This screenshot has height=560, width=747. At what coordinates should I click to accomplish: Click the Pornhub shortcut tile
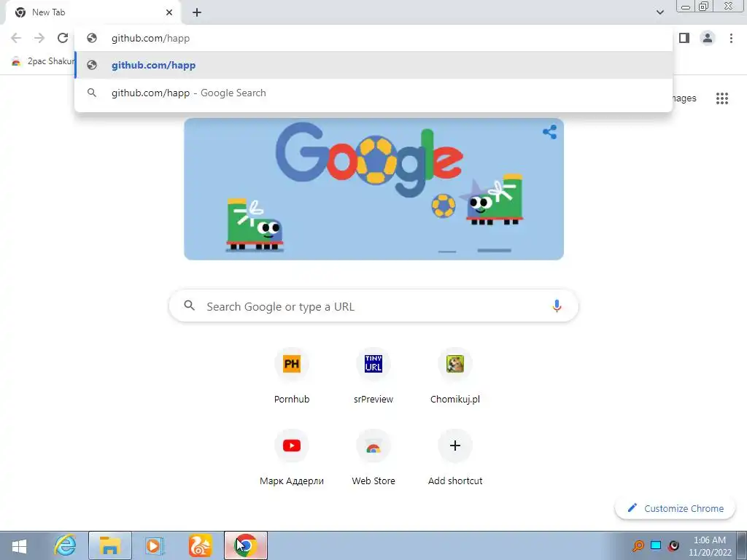(292, 376)
